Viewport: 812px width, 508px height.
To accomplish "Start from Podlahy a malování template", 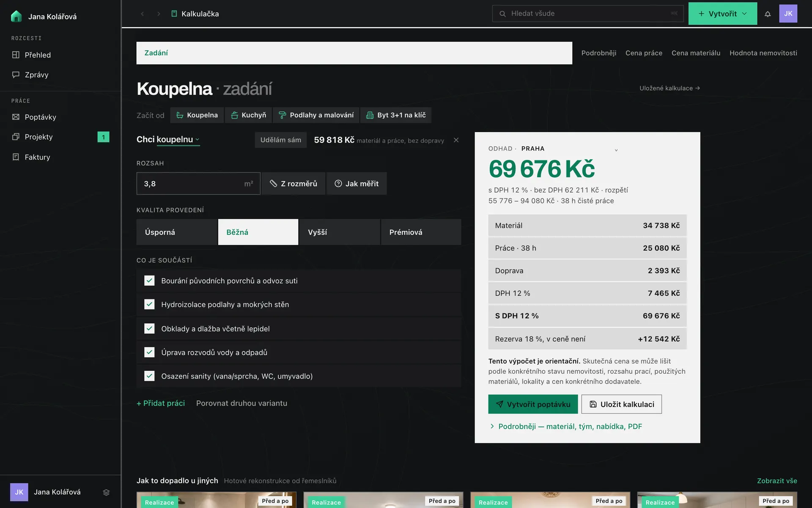I will [x=316, y=115].
